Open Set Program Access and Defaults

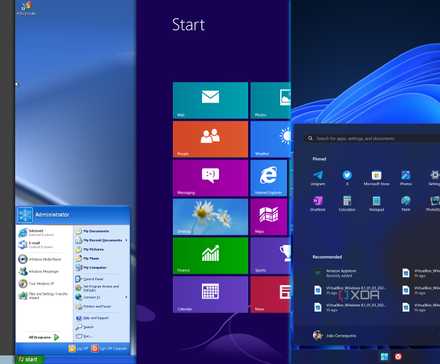point(97,288)
